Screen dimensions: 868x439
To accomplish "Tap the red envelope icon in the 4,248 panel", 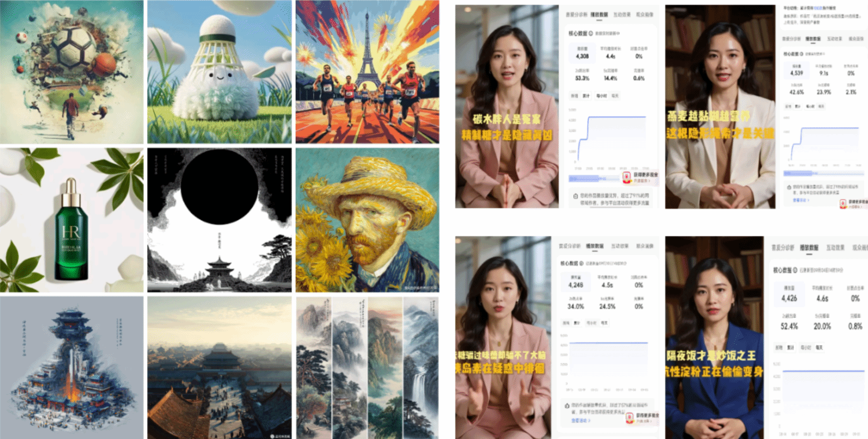I will 629,417.
